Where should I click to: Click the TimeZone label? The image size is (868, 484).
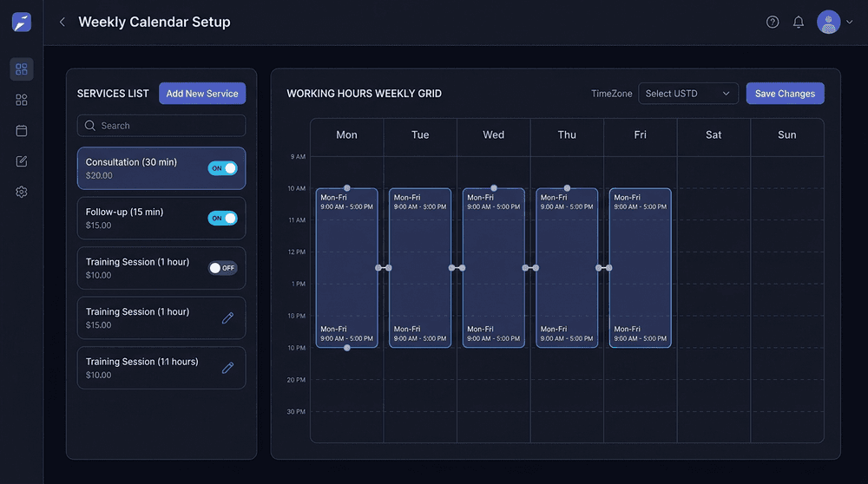(611, 94)
